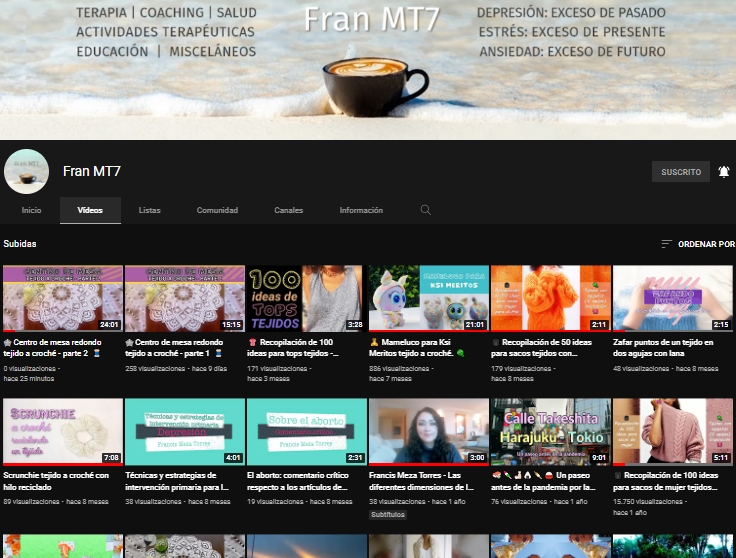Viewport: 736px width, 558px height.
Task: Click the 886 visualizaciones text
Action: tap(399, 368)
